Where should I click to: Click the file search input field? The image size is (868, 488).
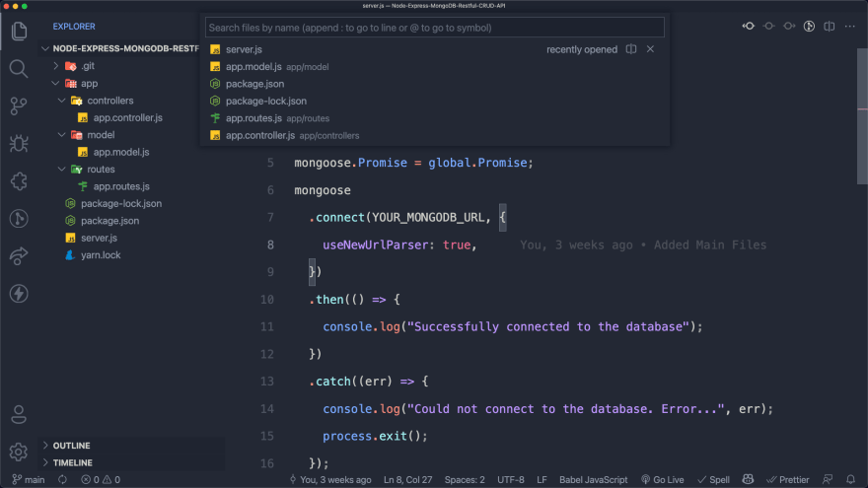click(x=434, y=28)
